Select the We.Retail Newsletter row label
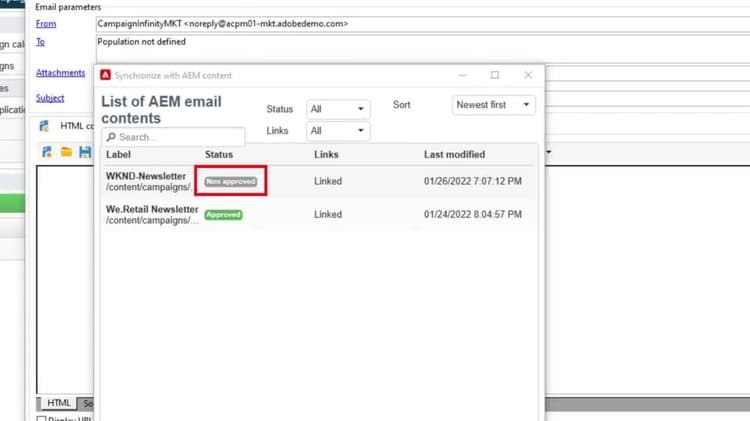The height and width of the screenshot is (421, 750). pyautogui.click(x=152, y=209)
